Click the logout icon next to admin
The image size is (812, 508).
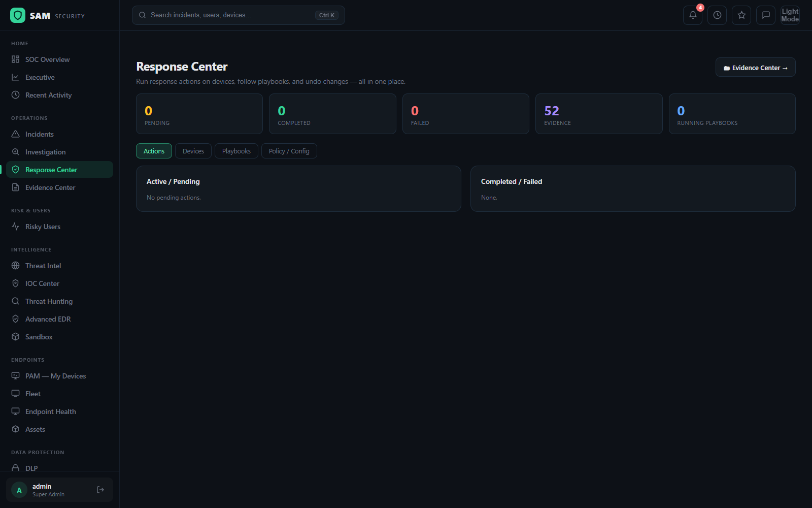100,490
